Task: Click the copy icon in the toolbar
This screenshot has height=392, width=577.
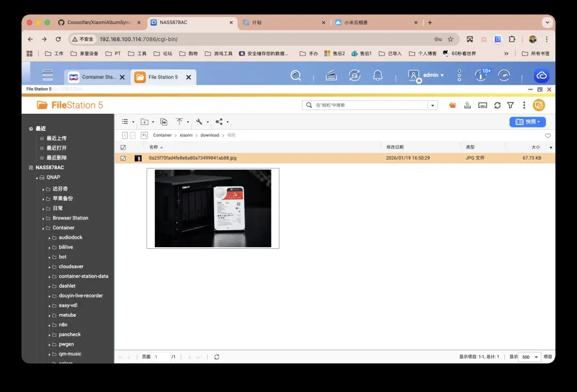Action: click(x=163, y=122)
